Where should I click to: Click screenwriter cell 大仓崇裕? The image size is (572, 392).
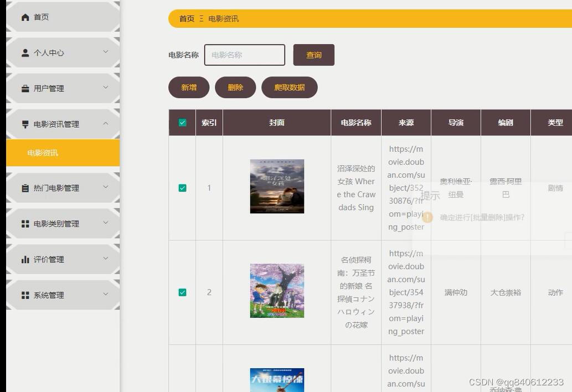(x=506, y=292)
